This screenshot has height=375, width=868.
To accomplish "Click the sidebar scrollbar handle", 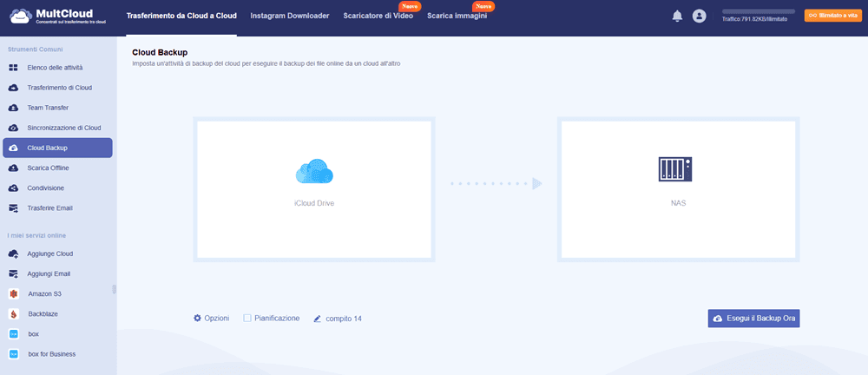I will tap(114, 289).
